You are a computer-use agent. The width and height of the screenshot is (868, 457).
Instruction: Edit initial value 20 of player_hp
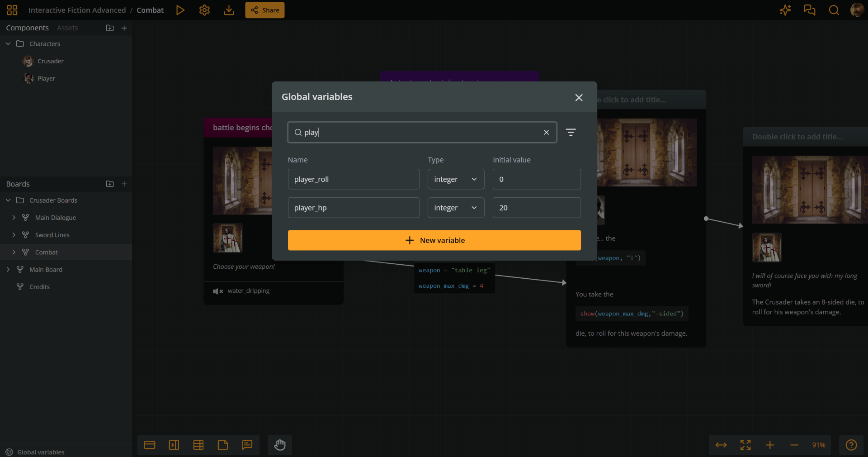coord(537,208)
